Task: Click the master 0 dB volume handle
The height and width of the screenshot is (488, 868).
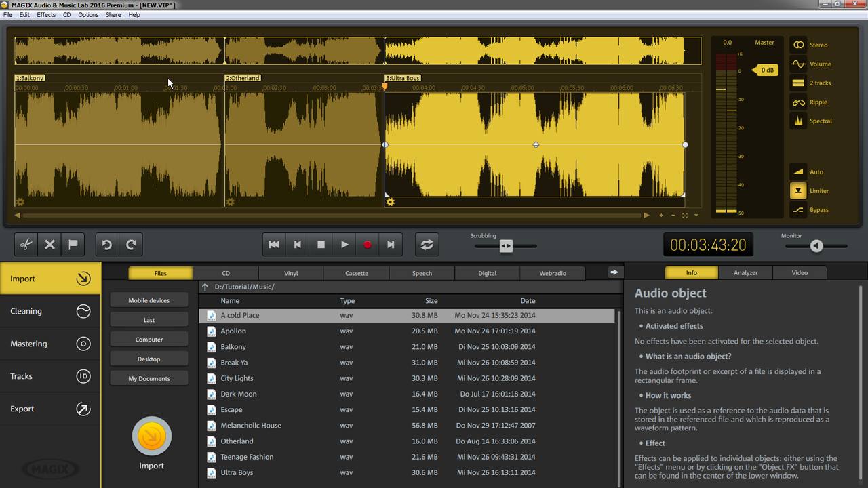Action: tap(766, 70)
